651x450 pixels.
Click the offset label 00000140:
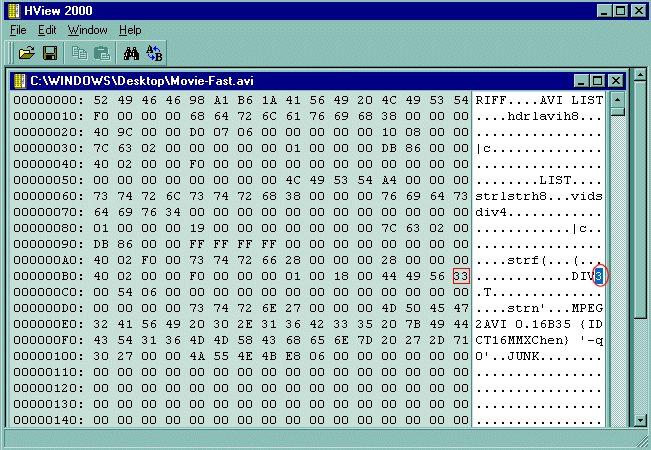point(48,420)
